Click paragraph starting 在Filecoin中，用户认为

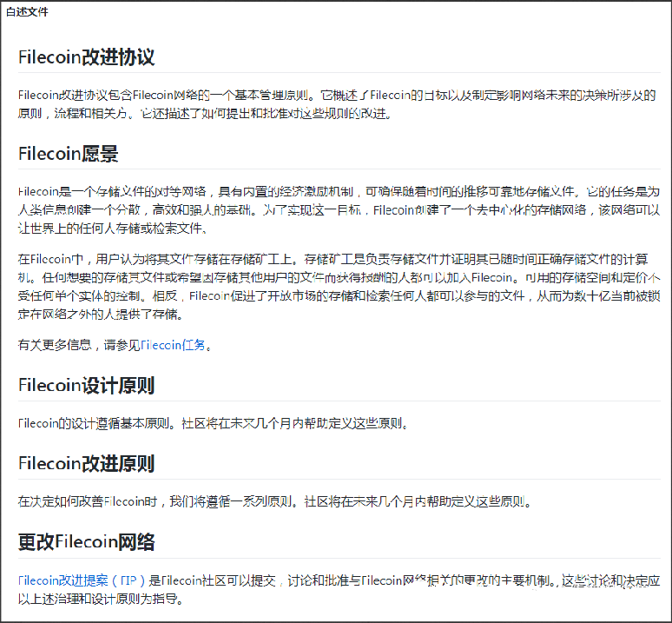click(339, 287)
